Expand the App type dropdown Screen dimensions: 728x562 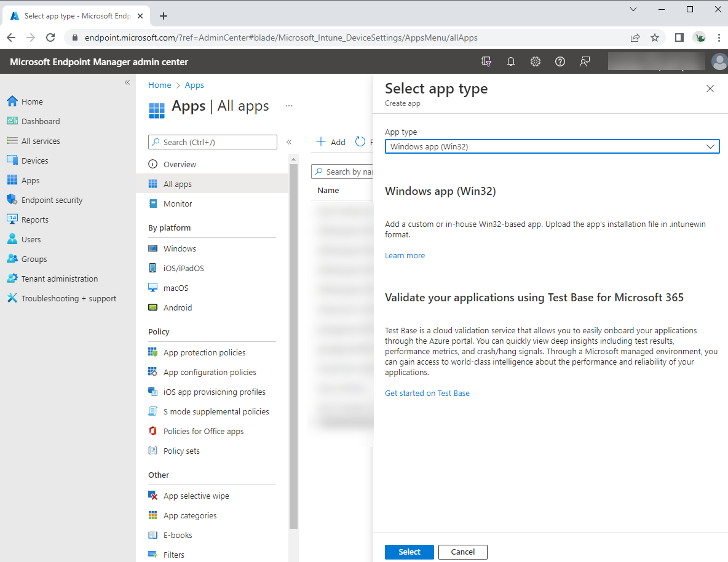552,146
